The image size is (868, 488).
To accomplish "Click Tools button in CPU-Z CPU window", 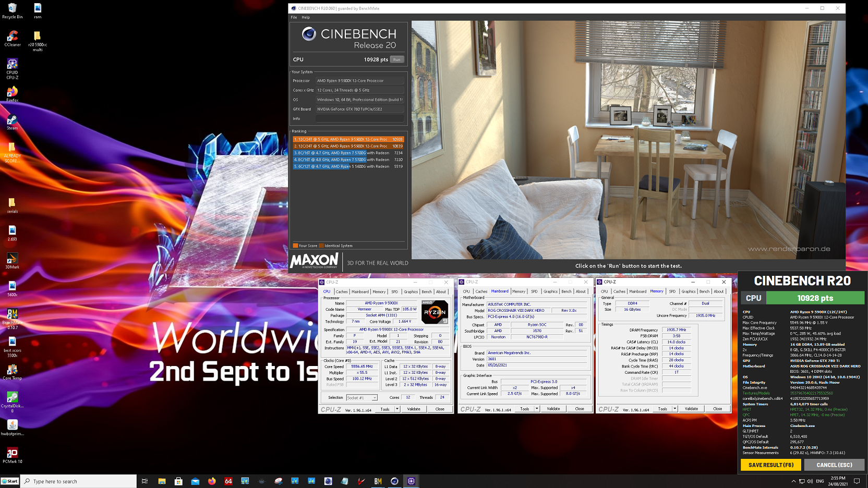I will [x=385, y=409].
